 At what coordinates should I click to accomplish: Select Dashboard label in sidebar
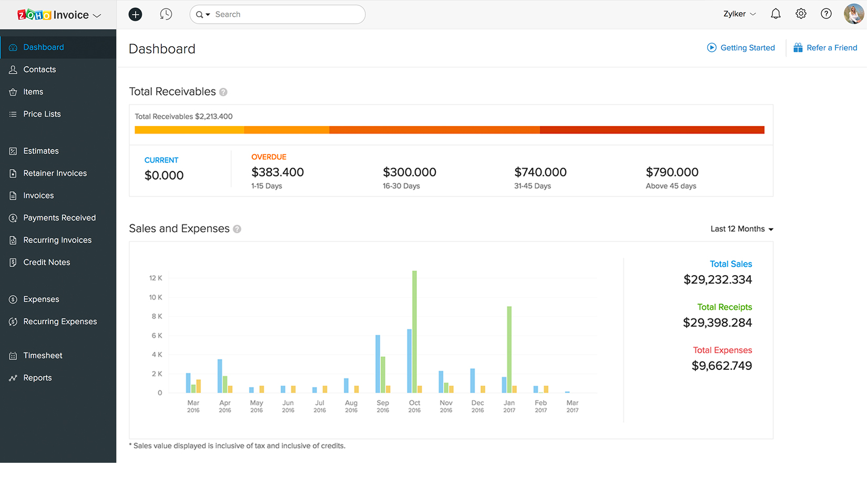pyautogui.click(x=44, y=47)
